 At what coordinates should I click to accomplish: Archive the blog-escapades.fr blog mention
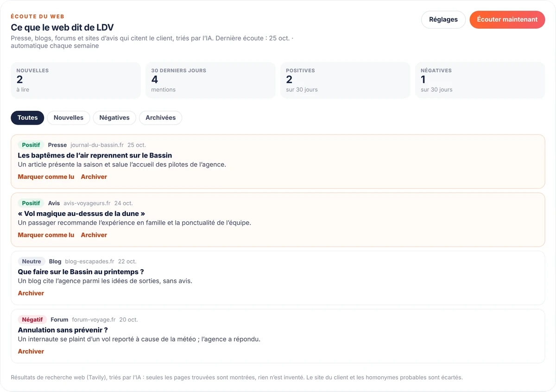pos(31,293)
